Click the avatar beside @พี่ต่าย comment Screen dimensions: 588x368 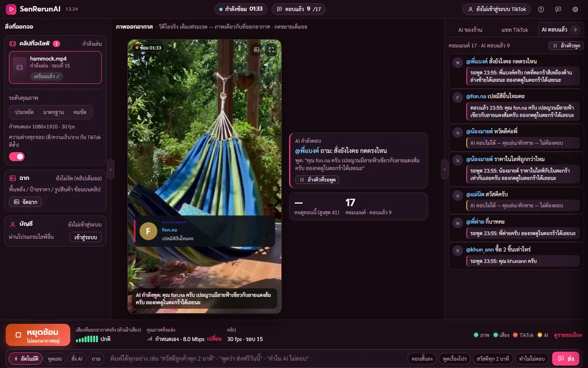458,223
